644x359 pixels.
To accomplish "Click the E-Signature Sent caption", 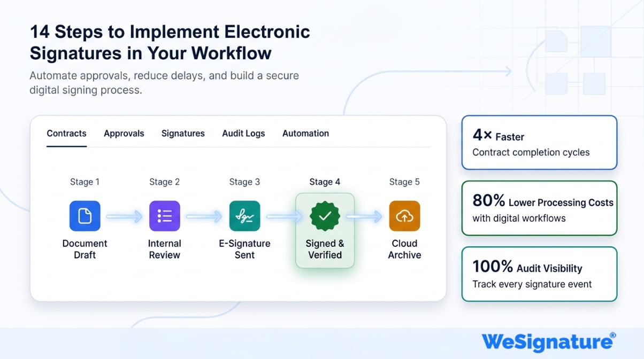I will coord(244,249).
